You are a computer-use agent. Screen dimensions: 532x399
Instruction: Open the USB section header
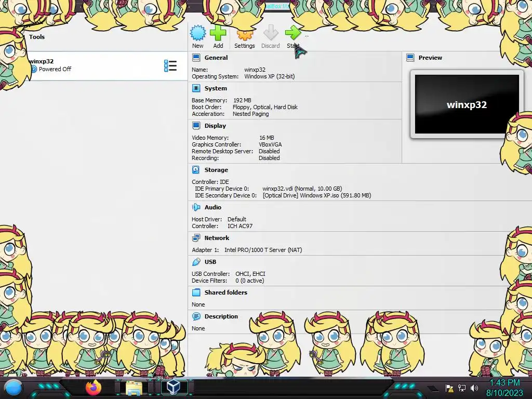[x=210, y=262]
